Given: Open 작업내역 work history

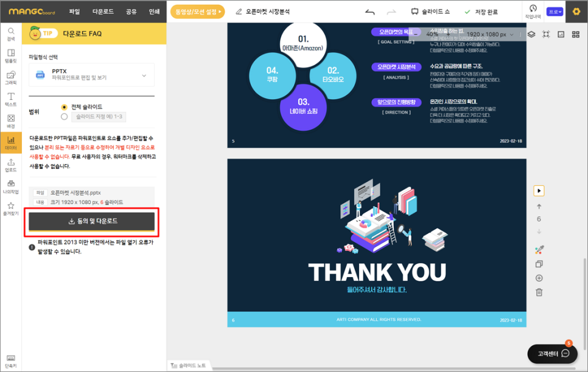Looking at the screenshot, I should (x=533, y=11).
